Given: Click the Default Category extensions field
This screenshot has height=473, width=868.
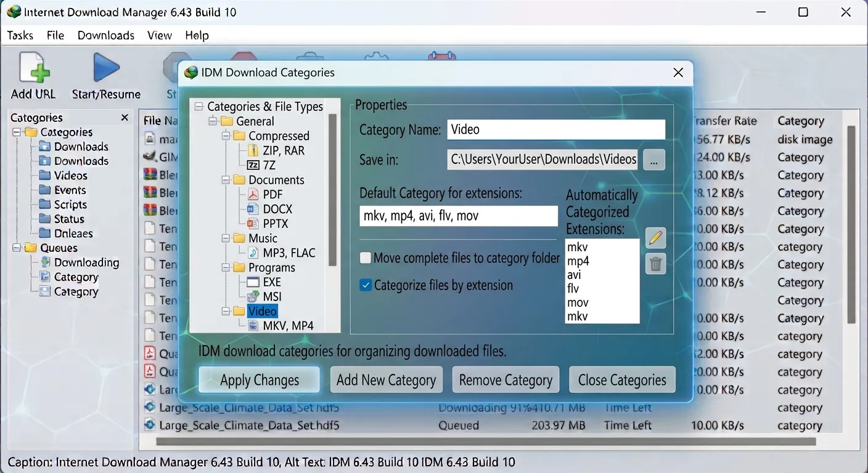Looking at the screenshot, I should pyautogui.click(x=459, y=216).
